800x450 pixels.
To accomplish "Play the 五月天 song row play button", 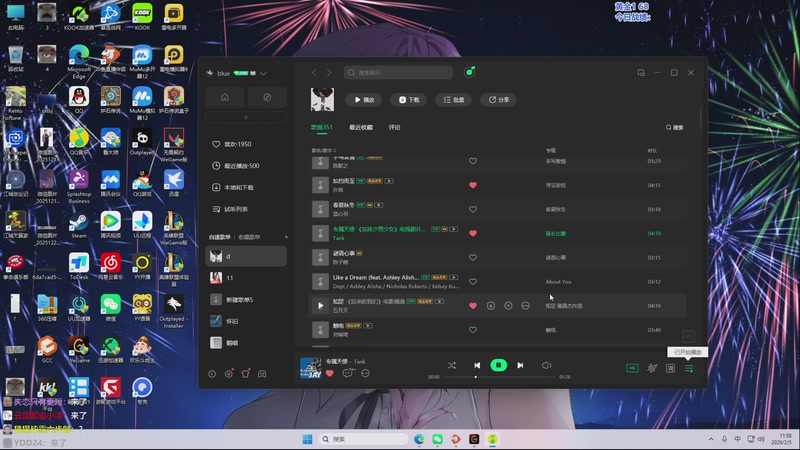I will [320, 306].
